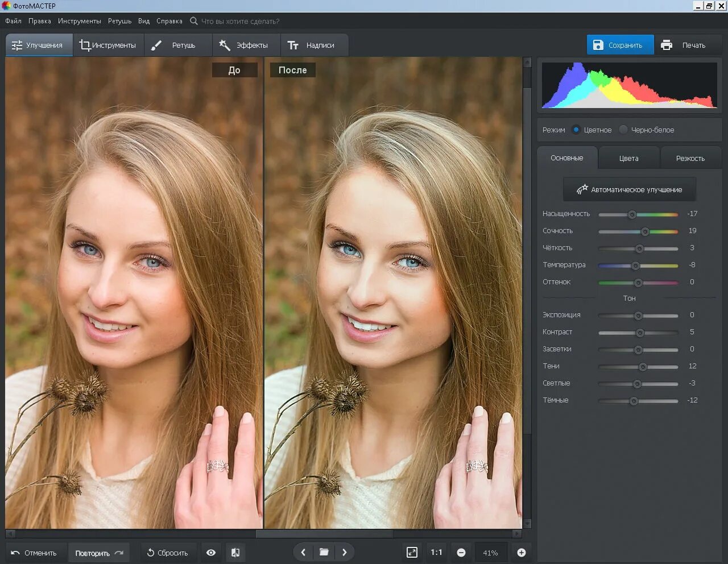Switch to the Основные settings tab
Image resolution: width=728 pixels, height=564 pixels.
tap(567, 157)
